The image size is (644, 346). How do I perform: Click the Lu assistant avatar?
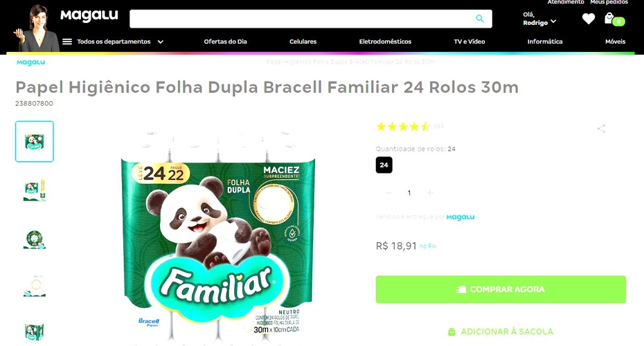tap(36, 28)
